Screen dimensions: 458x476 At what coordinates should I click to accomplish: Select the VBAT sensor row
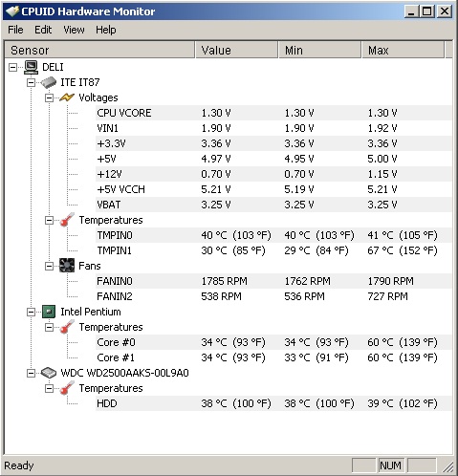273,205
